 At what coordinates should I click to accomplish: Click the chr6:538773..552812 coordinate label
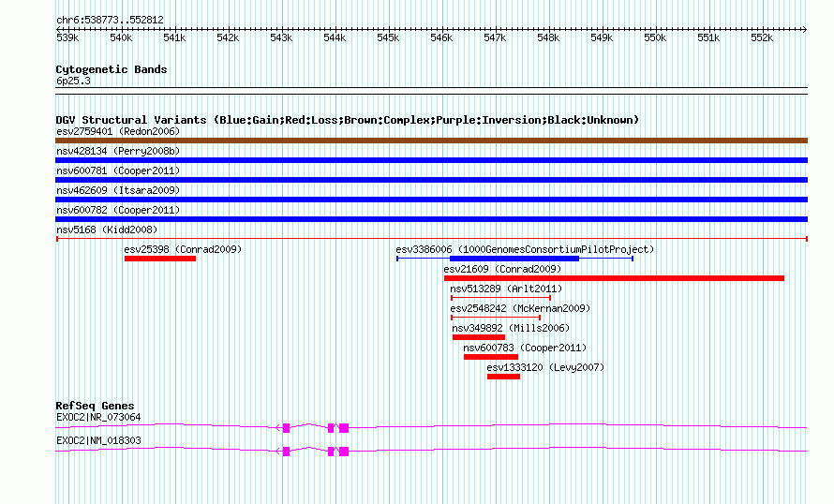110,21
